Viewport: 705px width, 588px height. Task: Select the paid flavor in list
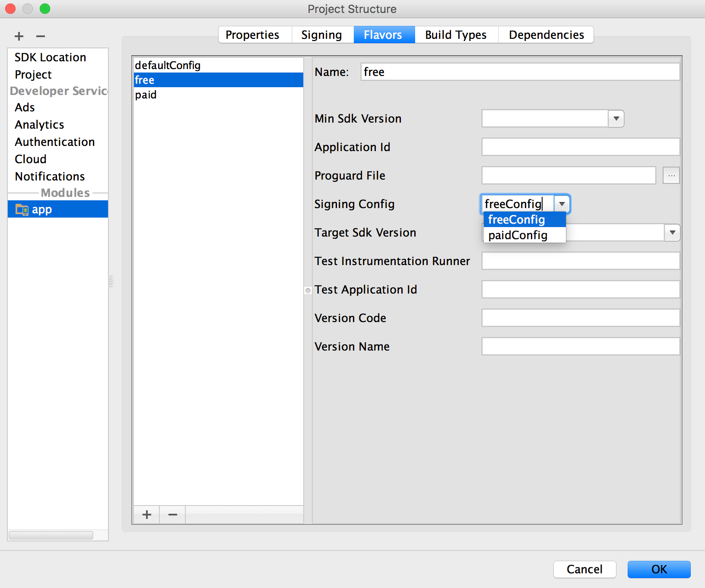146,95
